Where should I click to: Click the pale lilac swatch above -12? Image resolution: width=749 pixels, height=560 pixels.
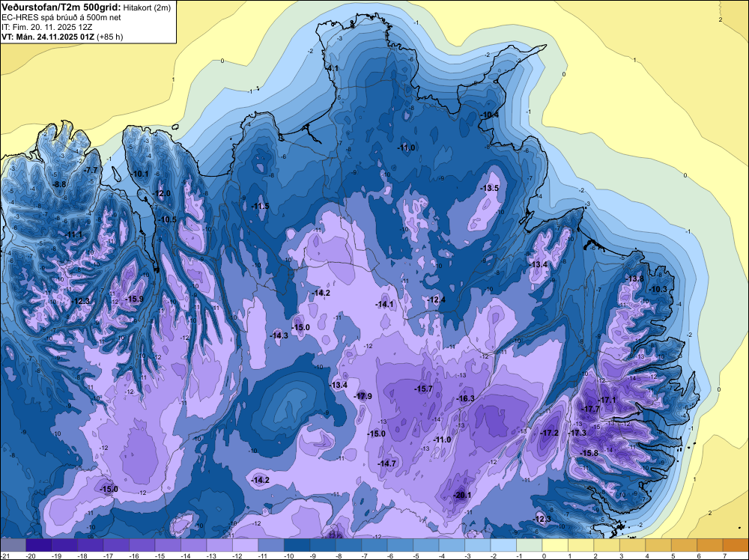245,545
